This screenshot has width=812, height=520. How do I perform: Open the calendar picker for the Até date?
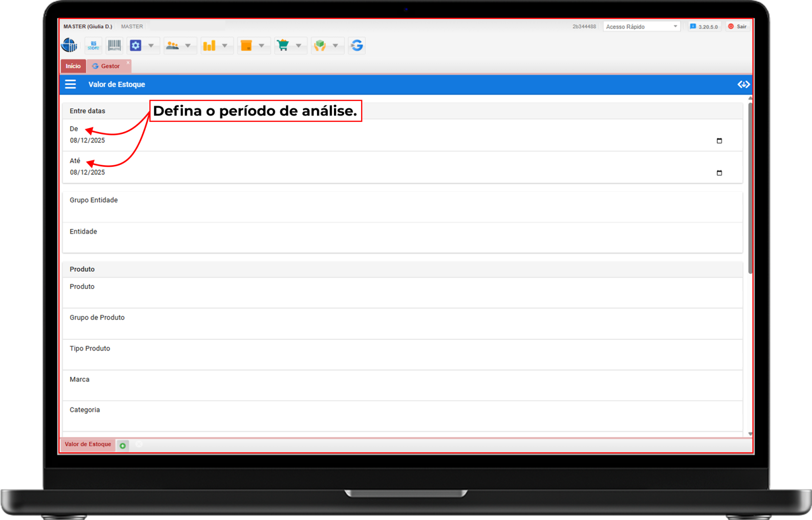pos(719,173)
